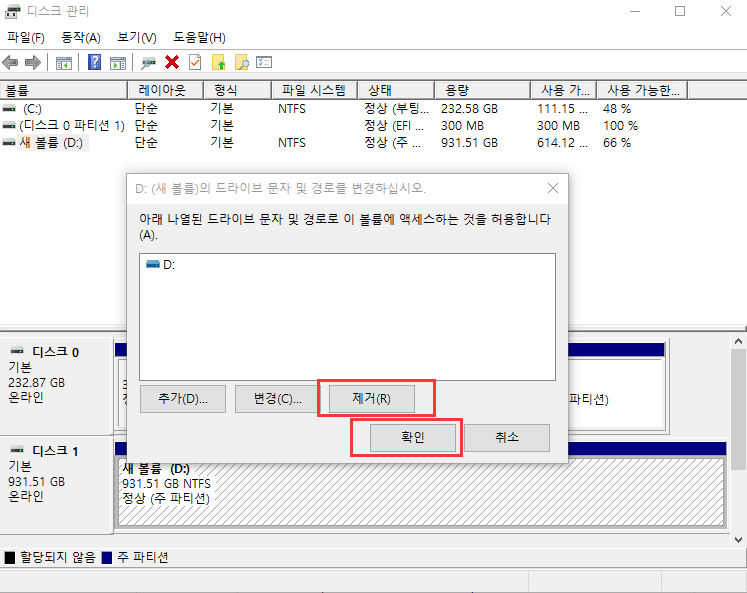Select the 디스크 1 label panel

coord(56,484)
